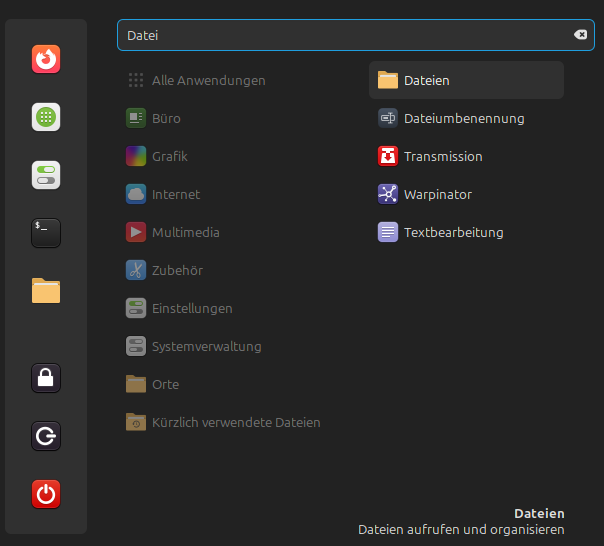Open the Software Manager sidebar icon
The width and height of the screenshot is (604, 546).
coord(46,117)
